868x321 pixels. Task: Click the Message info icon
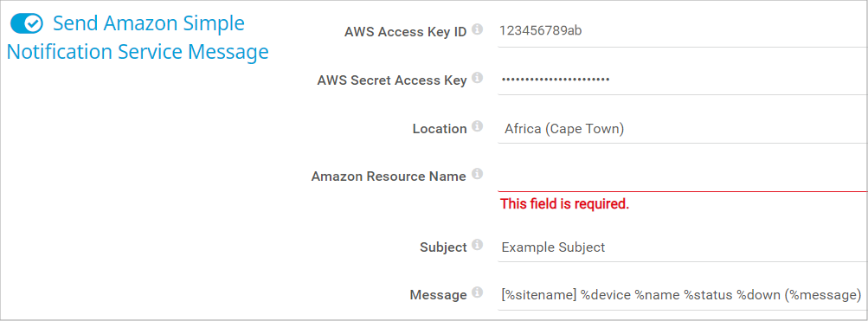[x=477, y=292]
